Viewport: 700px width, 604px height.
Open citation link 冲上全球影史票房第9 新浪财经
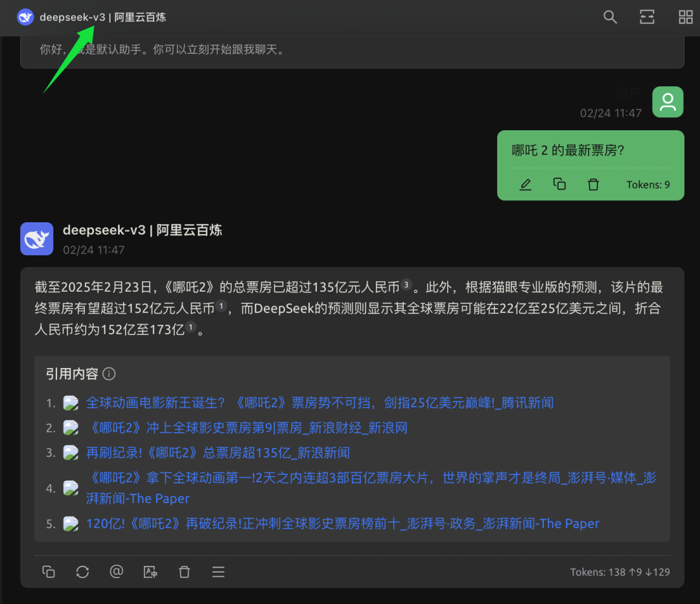click(246, 428)
